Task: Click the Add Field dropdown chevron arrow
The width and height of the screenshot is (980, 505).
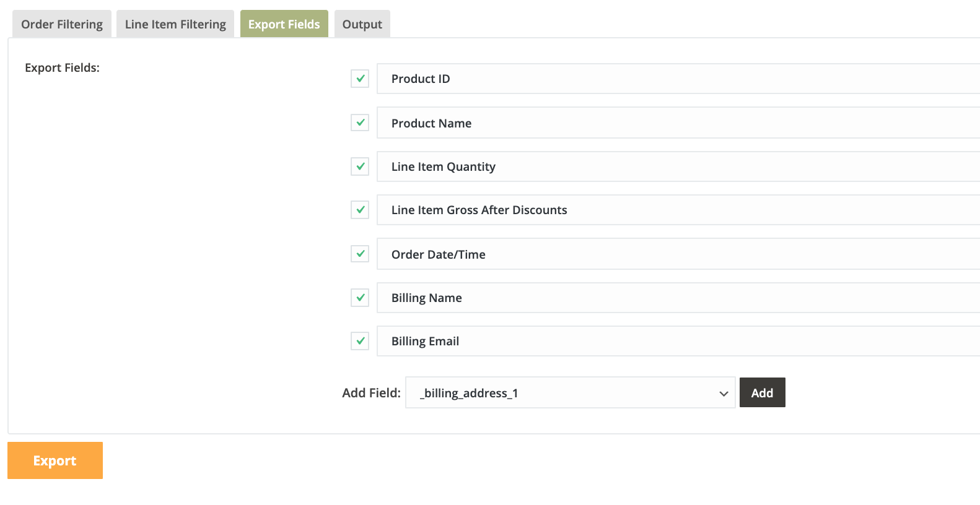Action: tap(723, 394)
